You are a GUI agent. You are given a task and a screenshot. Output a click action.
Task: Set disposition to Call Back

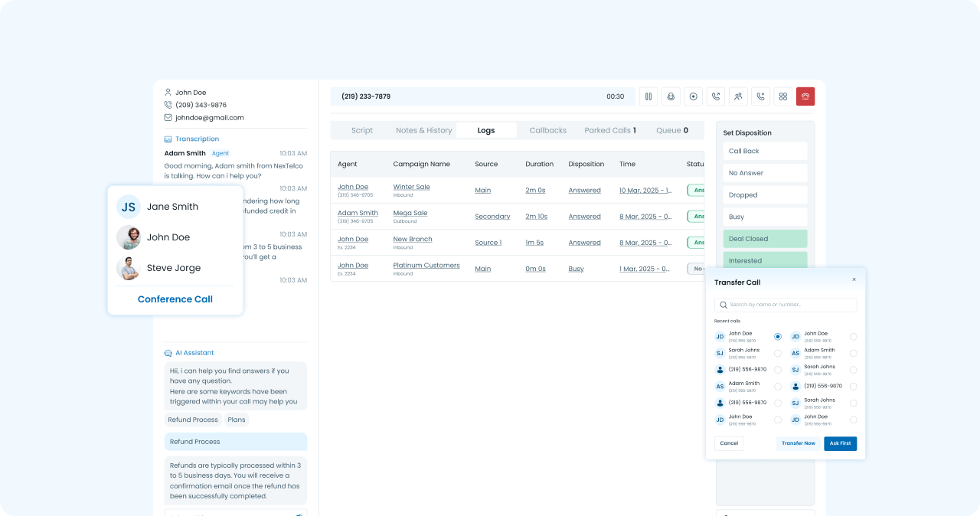[765, 152]
